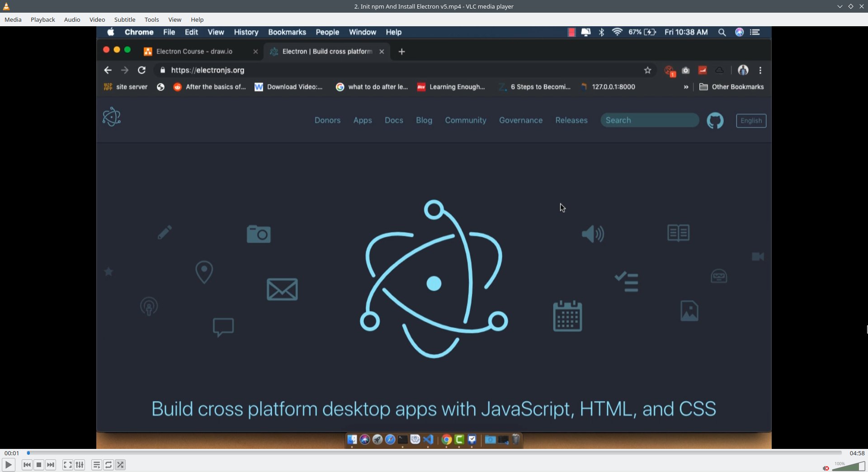Click VS Code icon in mac dock
The height and width of the screenshot is (472, 868).
coord(428,439)
